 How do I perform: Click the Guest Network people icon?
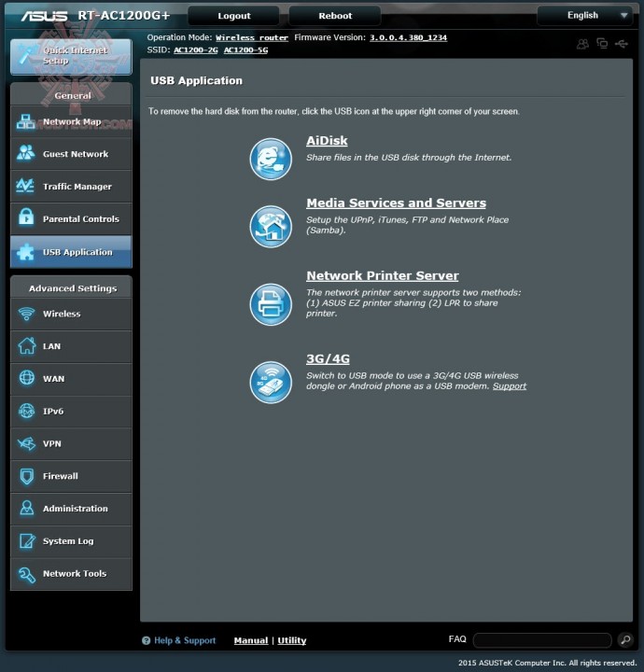coord(26,153)
